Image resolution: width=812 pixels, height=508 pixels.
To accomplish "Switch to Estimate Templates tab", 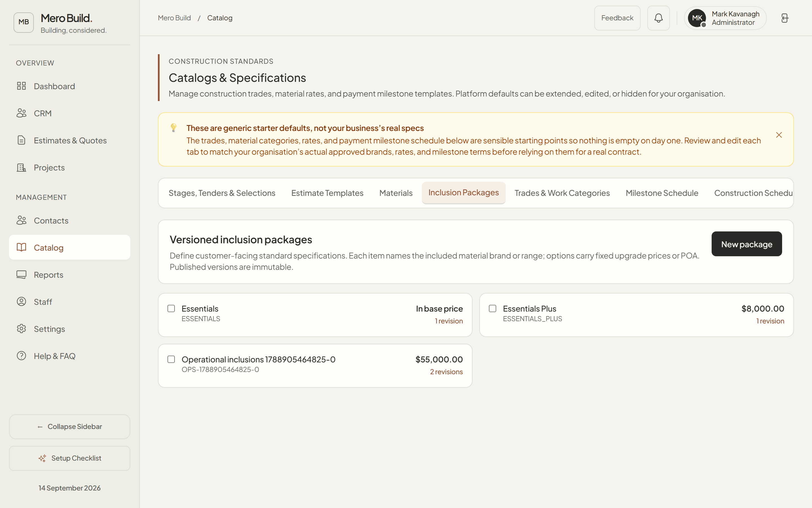I will click(327, 193).
